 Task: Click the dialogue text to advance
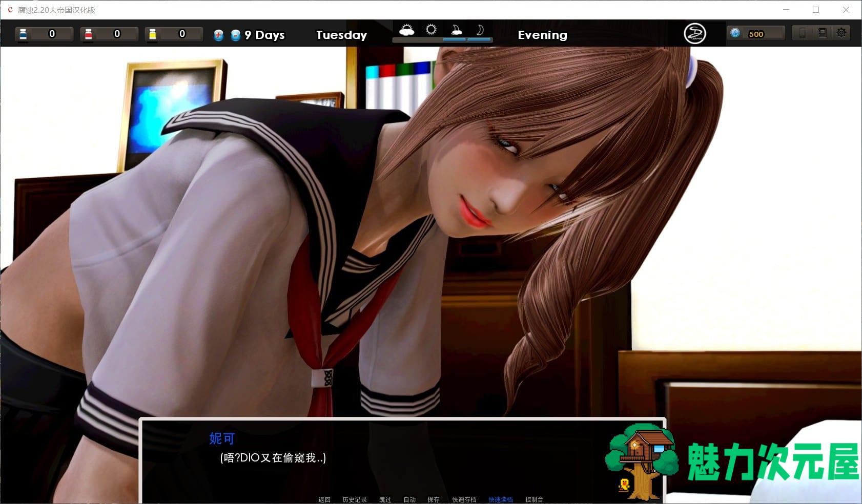(x=273, y=457)
